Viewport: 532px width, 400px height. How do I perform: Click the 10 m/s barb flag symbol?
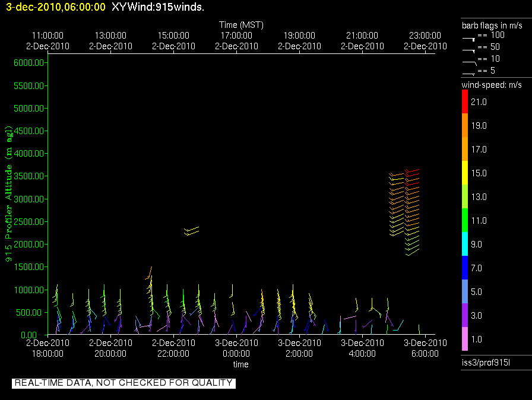click(x=469, y=63)
